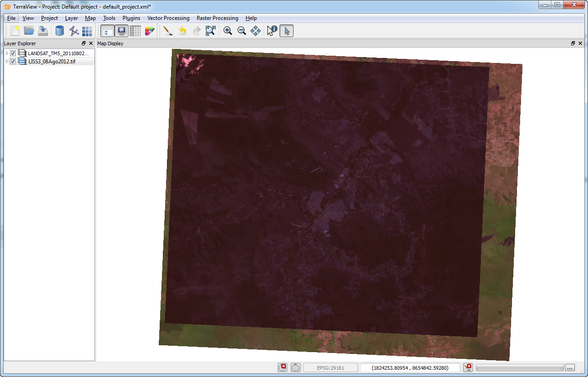Show the data table grid icon

click(135, 31)
